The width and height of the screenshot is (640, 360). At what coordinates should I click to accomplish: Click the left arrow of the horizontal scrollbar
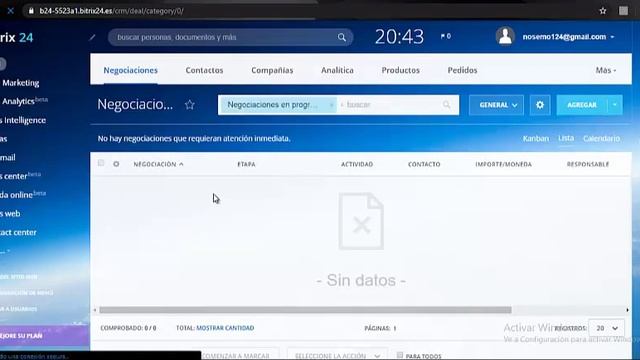[x=95, y=310]
